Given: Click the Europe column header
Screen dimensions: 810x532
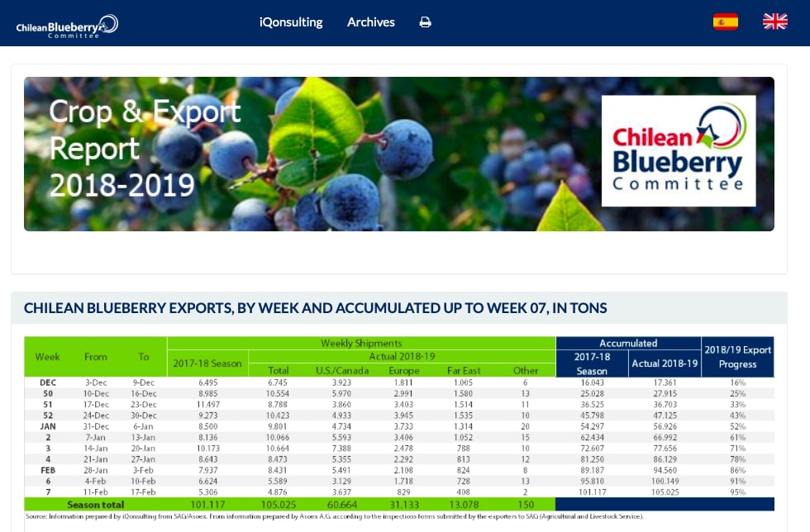Looking at the screenshot, I should (404, 370).
